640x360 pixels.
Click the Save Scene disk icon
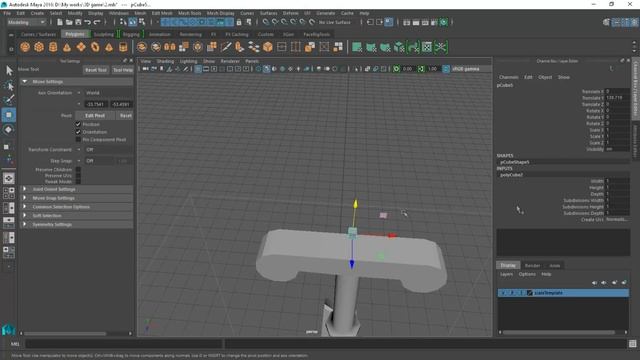coord(78,22)
